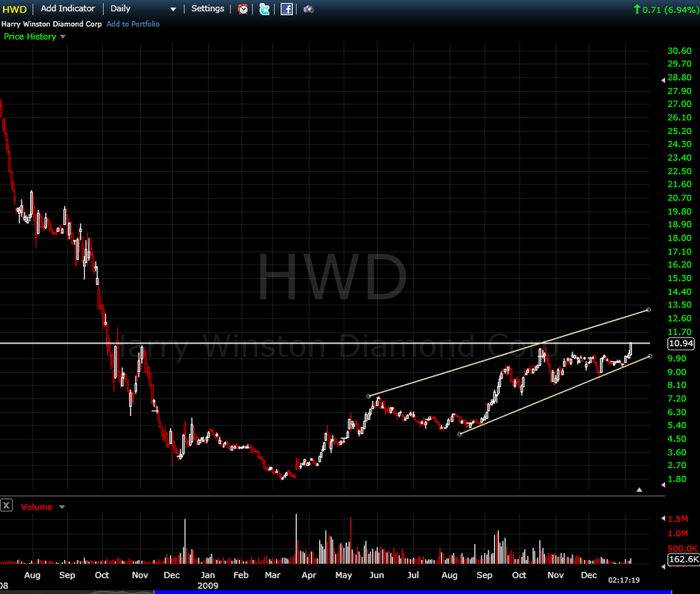Click the left-pointing arrow beside the 1.5M volume label
The image size is (700, 594).
tap(663, 519)
